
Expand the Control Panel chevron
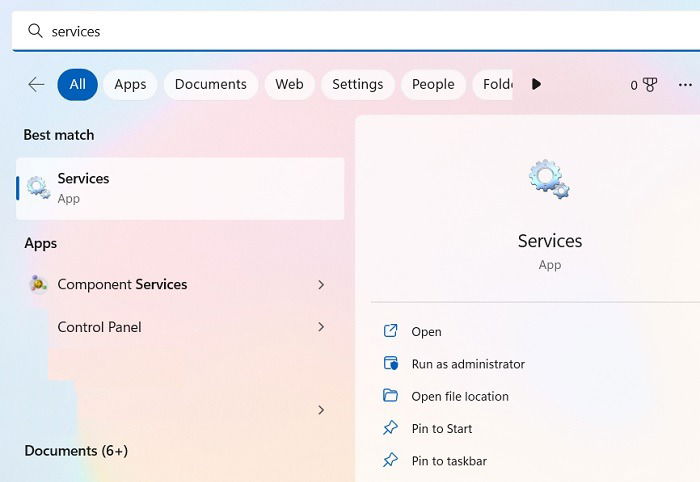tap(321, 327)
